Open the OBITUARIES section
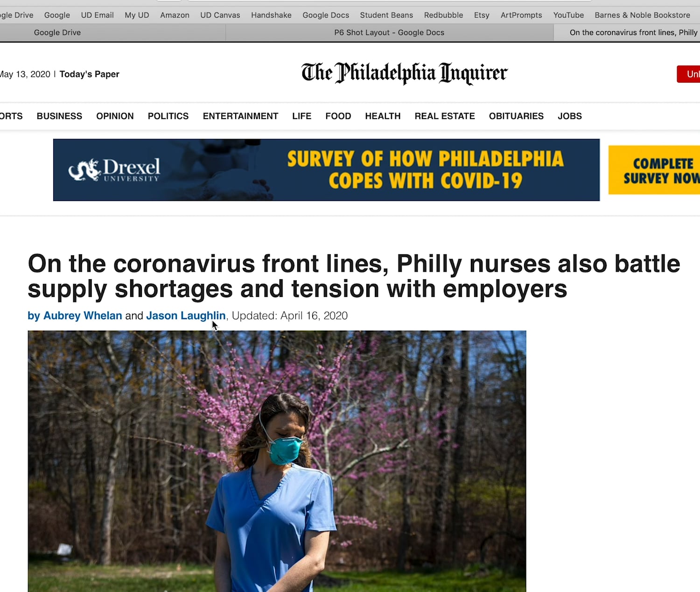The width and height of the screenshot is (700, 592). click(x=516, y=116)
